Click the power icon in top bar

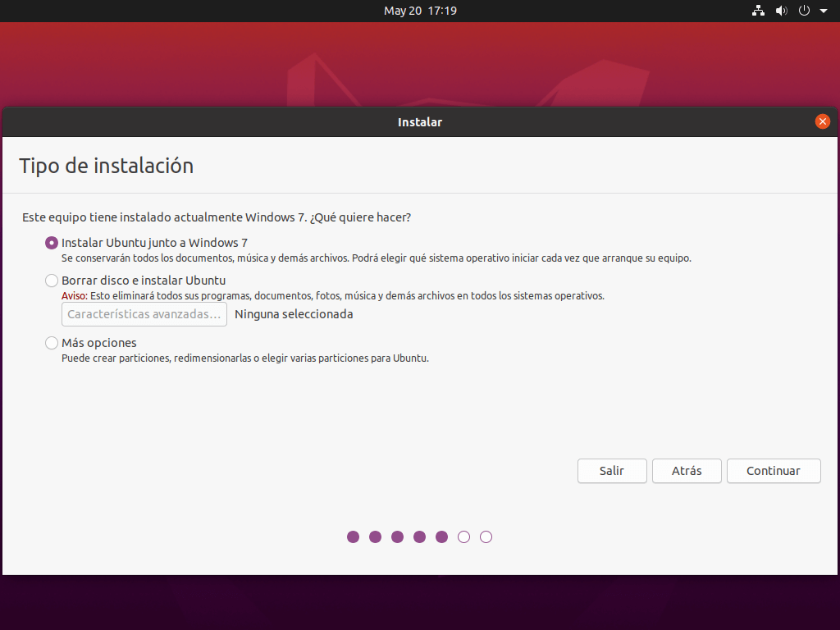[804, 11]
